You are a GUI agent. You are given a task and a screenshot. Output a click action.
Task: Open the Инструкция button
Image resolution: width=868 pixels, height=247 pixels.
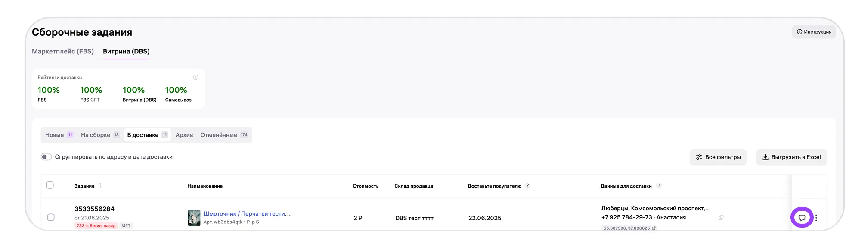(x=814, y=32)
